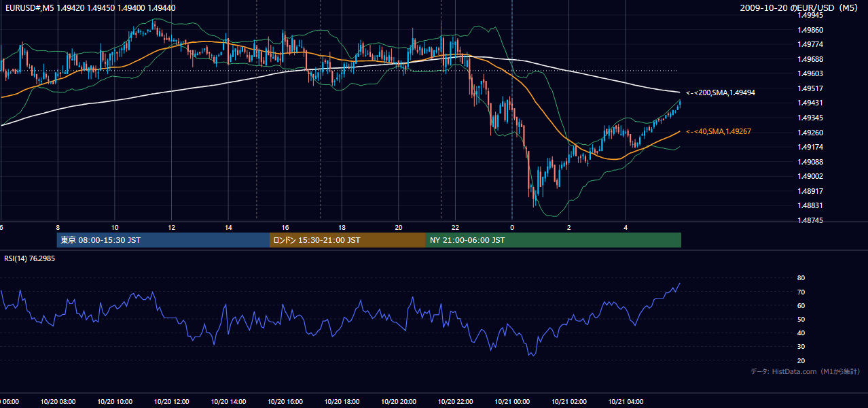Click hour marker 16 under the price chart
Image resolution: width=868 pixels, height=408 pixels.
tap(285, 228)
